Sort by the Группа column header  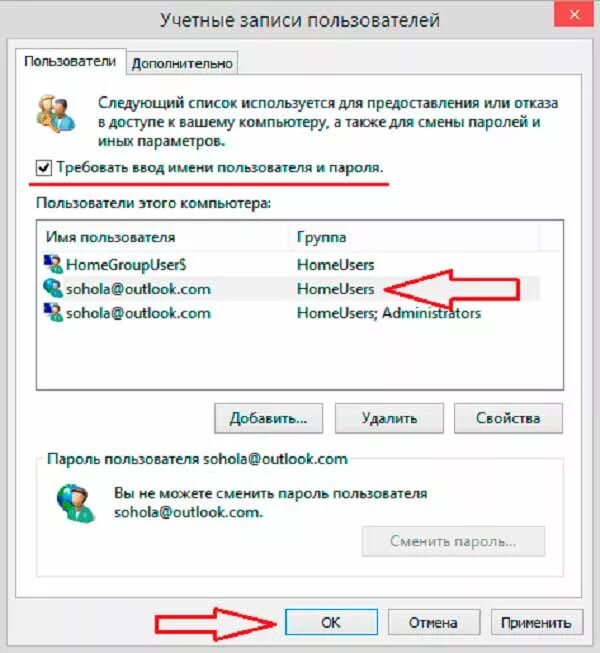(x=415, y=237)
